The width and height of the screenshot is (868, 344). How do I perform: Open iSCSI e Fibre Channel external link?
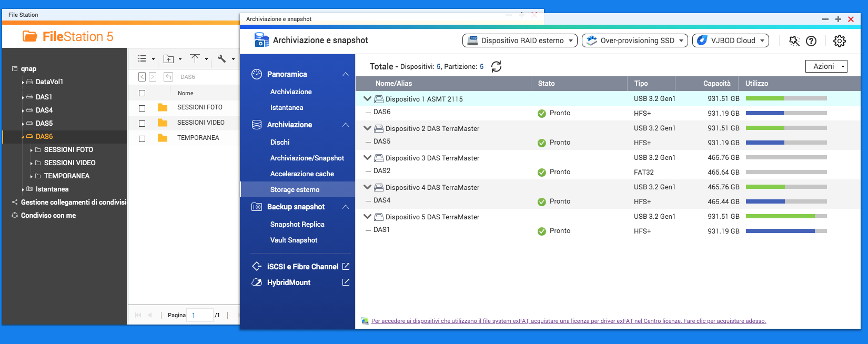tap(346, 267)
